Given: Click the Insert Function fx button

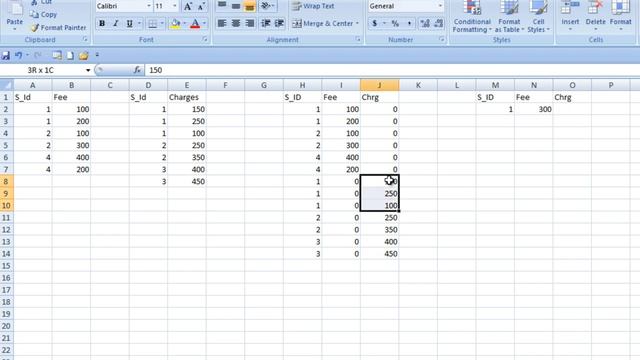Looking at the screenshot, I should [137, 70].
